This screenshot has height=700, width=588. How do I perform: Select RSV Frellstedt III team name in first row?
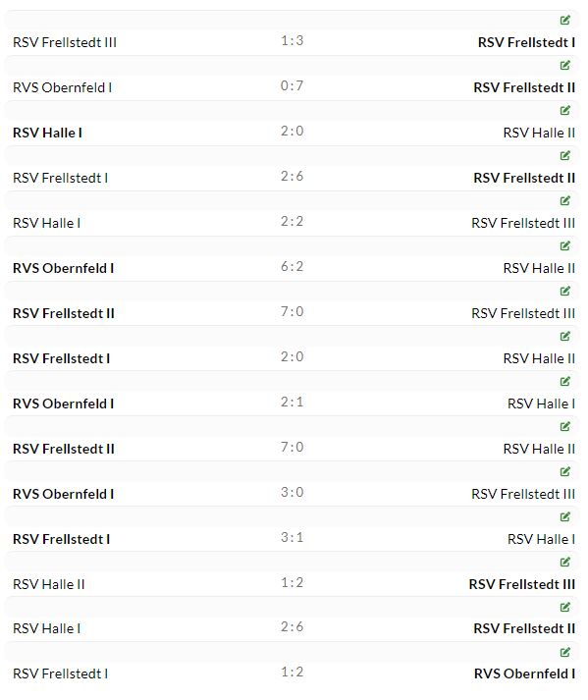(x=65, y=42)
